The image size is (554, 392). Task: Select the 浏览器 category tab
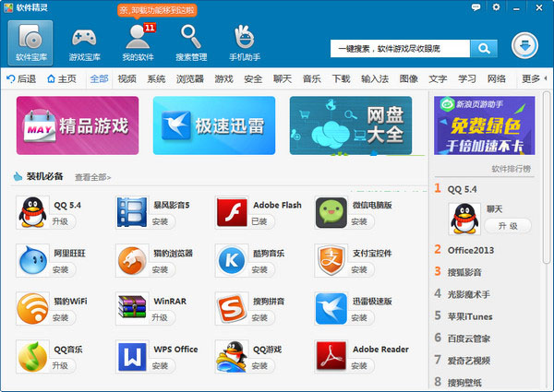[x=190, y=78]
